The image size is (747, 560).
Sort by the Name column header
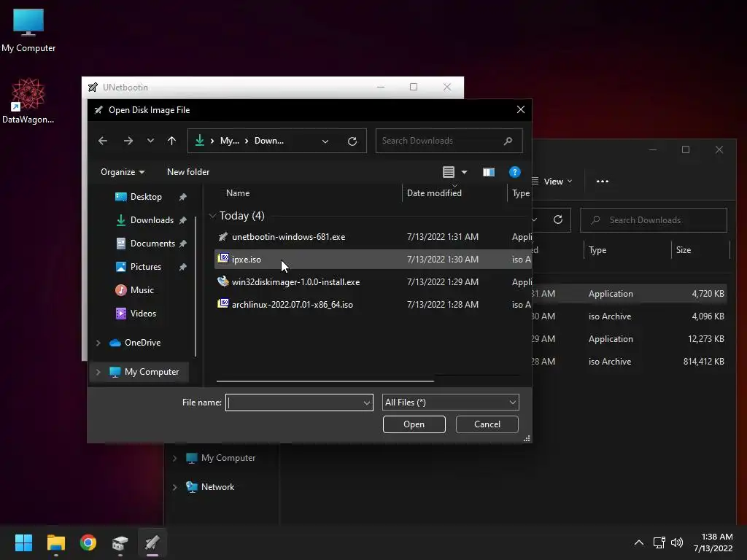click(238, 192)
